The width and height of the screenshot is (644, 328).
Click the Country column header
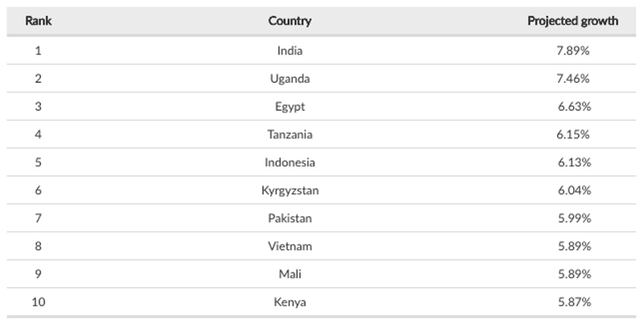(x=290, y=21)
